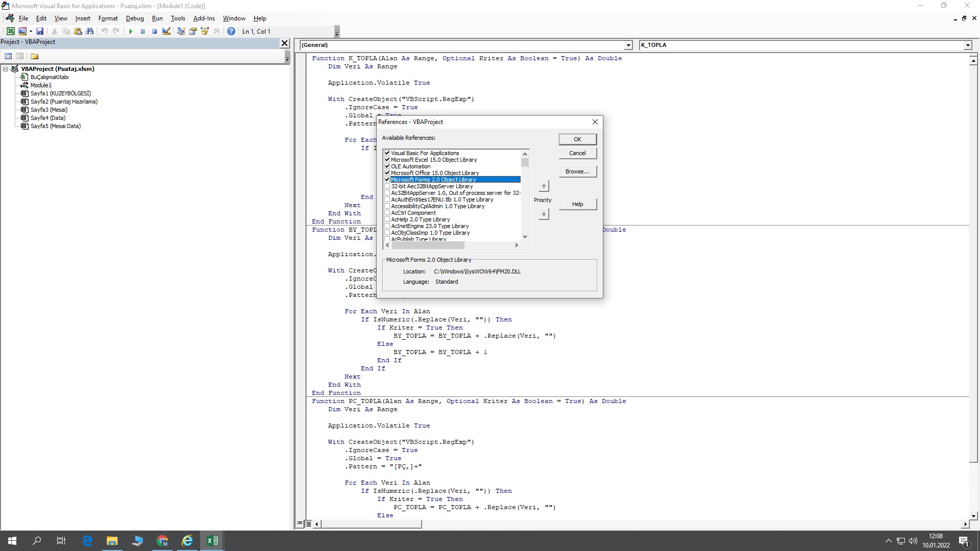Click Cancel in References dialog

577,153
